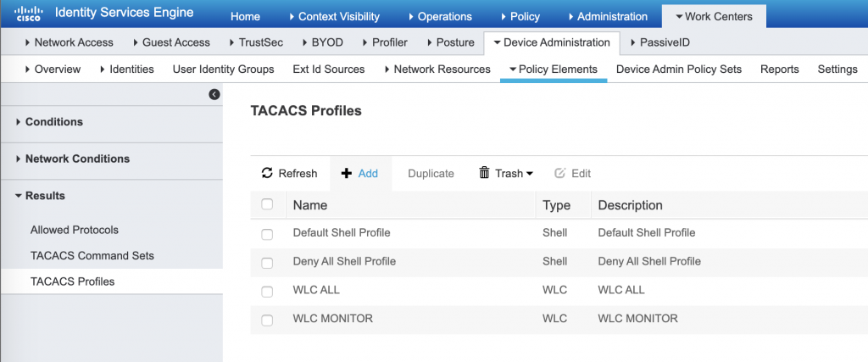
Task: Click the Identity Services Engine title
Action: point(124,13)
